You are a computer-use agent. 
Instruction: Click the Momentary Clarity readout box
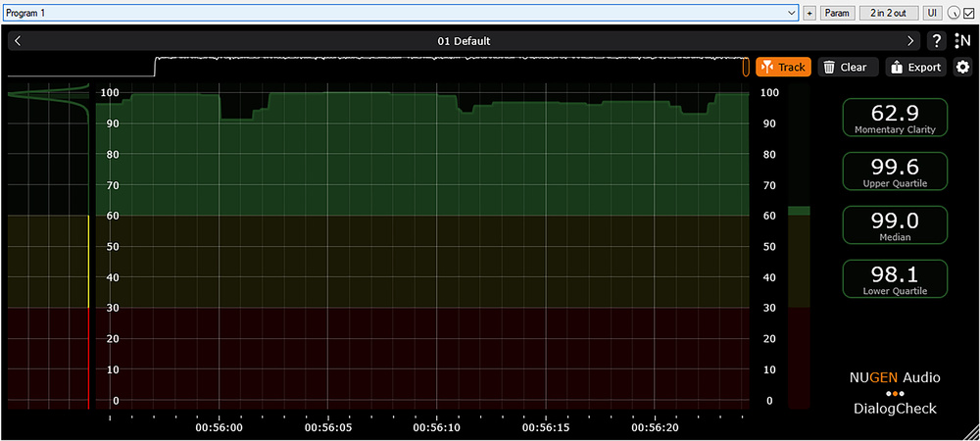(895, 117)
